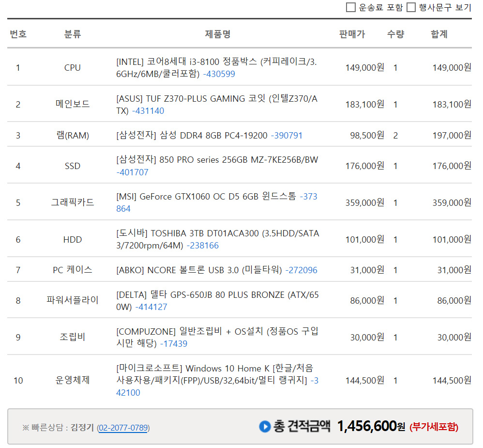Image resolution: width=483 pixels, height=448 pixels.
Task: Select the SSD category cell
Action: (73, 166)
